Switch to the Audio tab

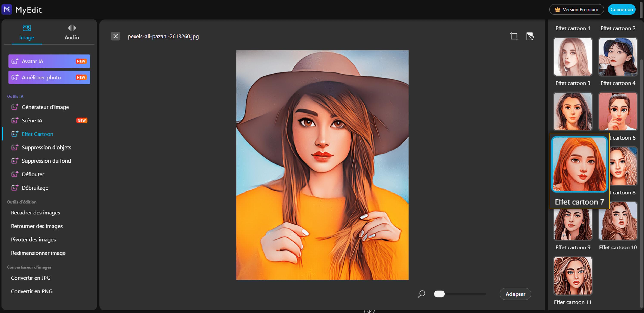point(72,32)
